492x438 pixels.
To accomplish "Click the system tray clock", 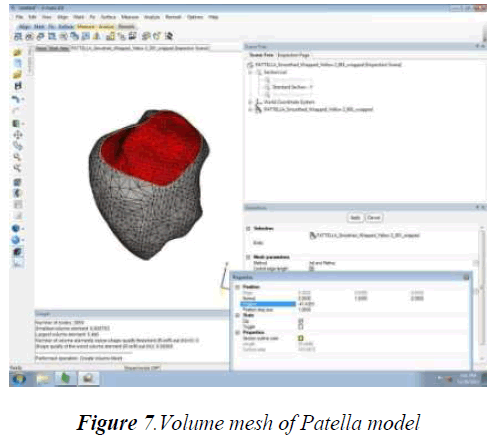I will 468,378.
